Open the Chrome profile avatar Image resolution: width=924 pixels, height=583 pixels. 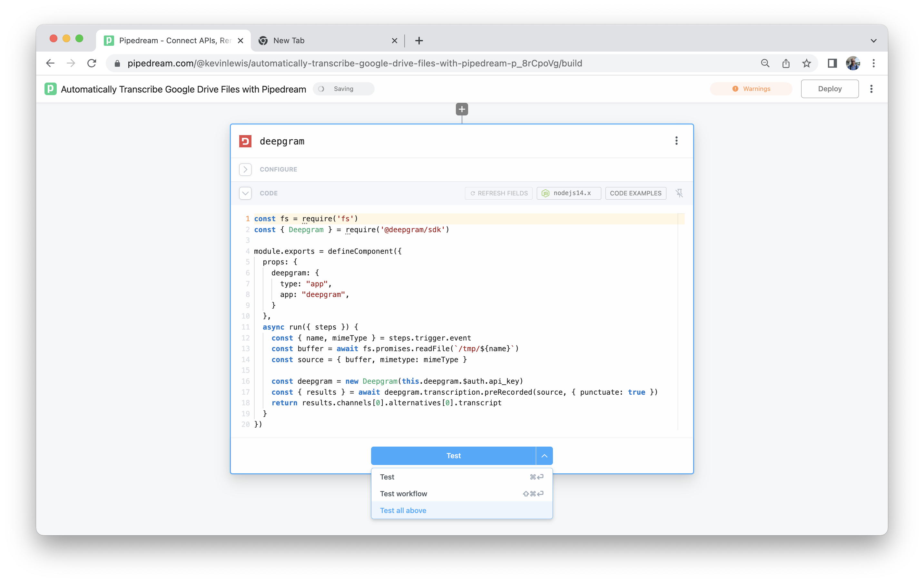[853, 63]
